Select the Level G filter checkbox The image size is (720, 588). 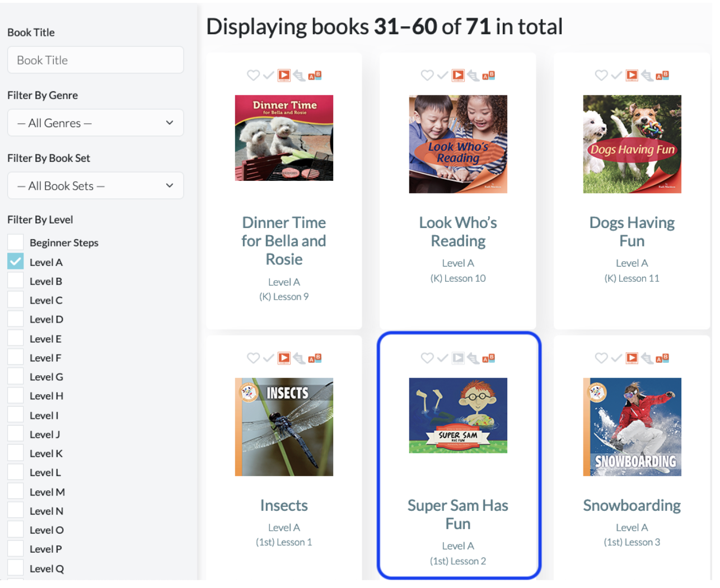point(16,376)
